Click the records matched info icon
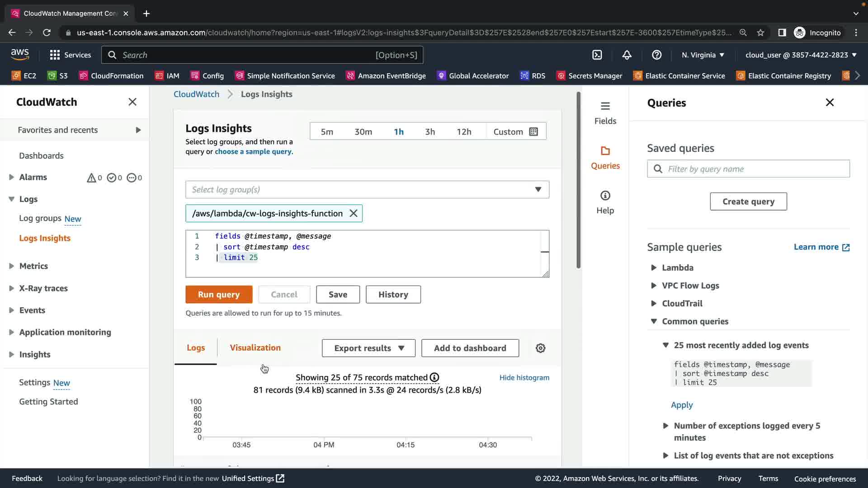 point(434,377)
